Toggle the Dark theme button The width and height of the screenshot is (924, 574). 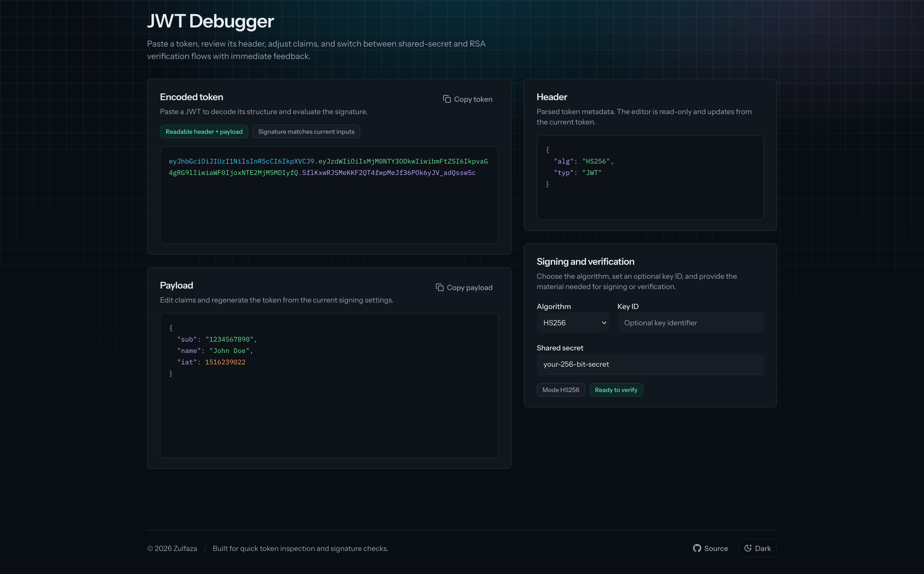coord(757,548)
